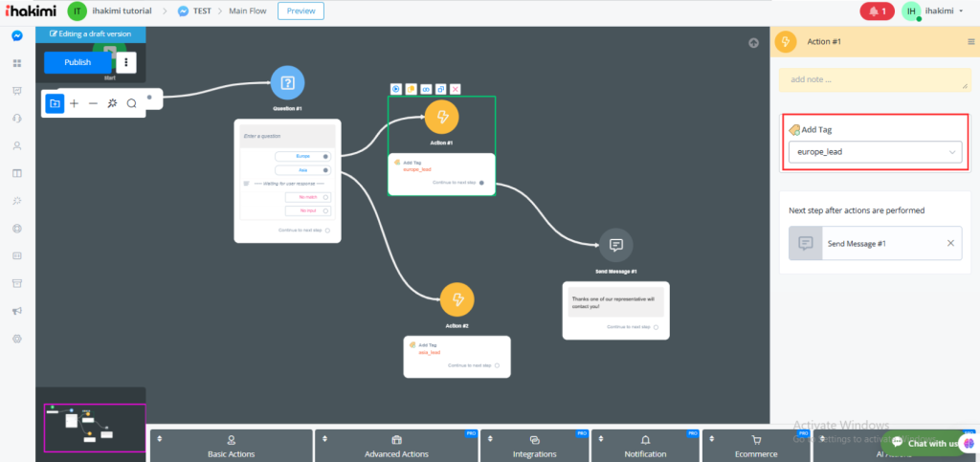The height and width of the screenshot is (462, 980).
Task: Open the Add Tag europe_lead dropdown
Action: [x=875, y=152]
